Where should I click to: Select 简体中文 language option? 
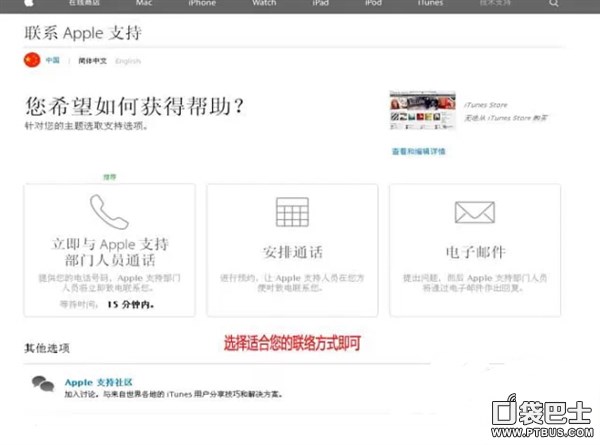pyautogui.click(x=93, y=61)
